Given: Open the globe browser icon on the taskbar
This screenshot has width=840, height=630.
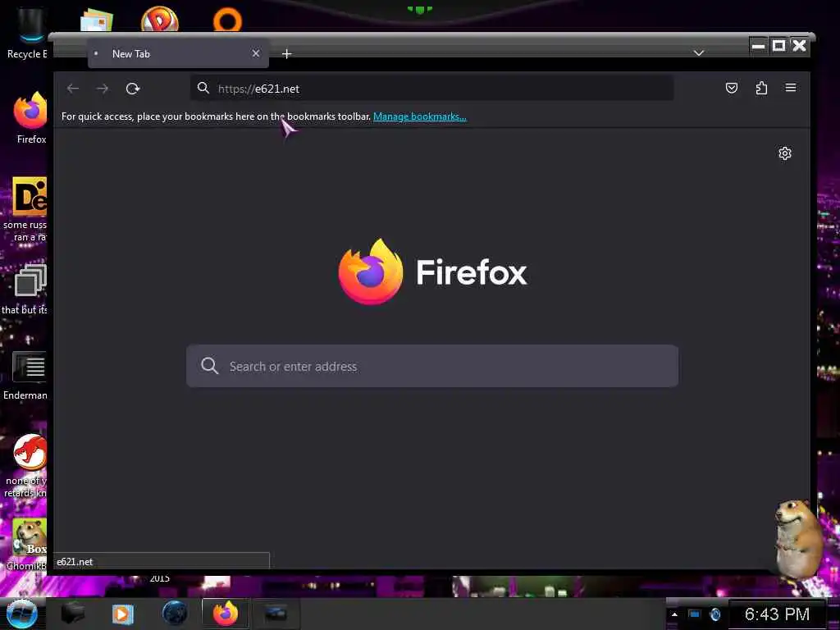Looking at the screenshot, I should pyautogui.click(x=175, y=614).
